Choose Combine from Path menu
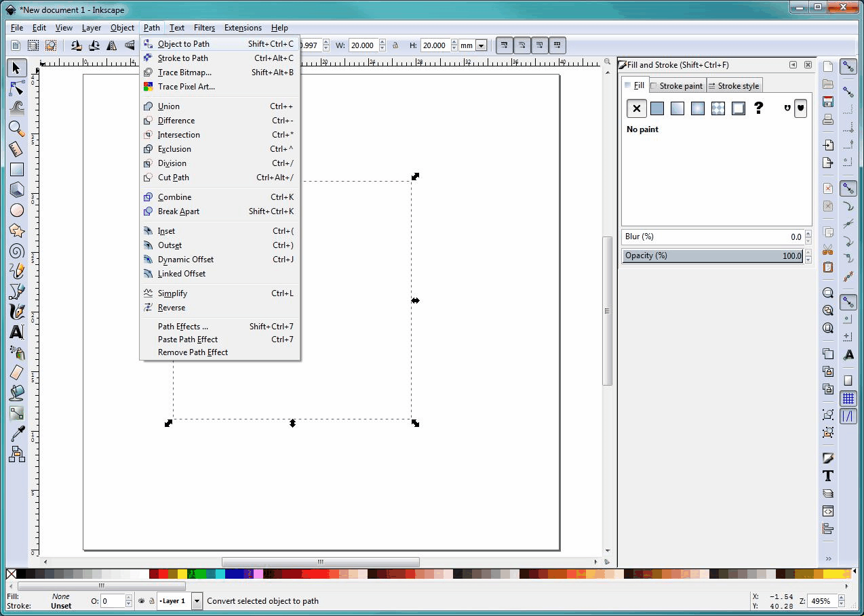 (220, 197)
